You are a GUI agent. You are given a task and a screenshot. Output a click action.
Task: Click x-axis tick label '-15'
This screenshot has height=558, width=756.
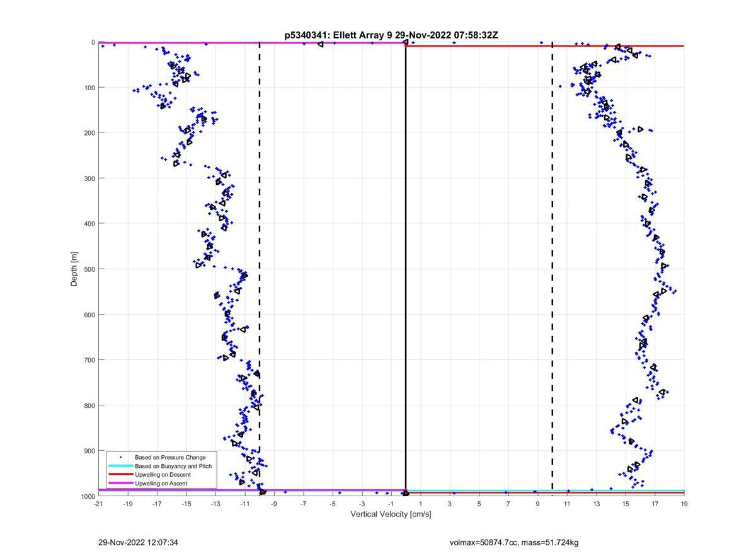point(186,504)
